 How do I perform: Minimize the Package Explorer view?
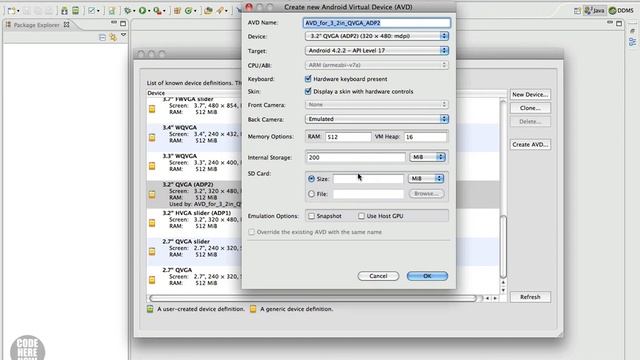click(114, 23)
